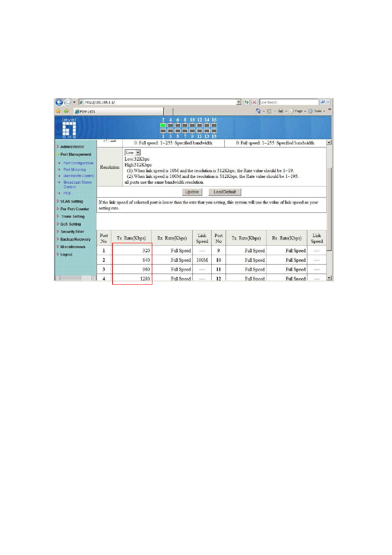392x555 pixels.
Task: Open the Resolution Low dropdown
Action: [x=138, y=153]
